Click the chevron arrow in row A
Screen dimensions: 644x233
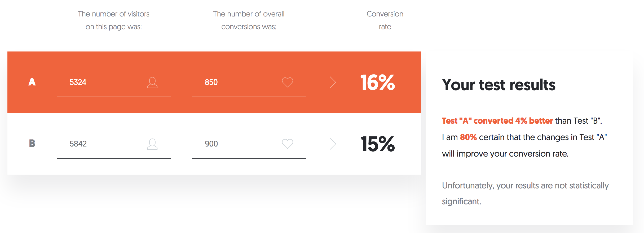click(333, 82)
